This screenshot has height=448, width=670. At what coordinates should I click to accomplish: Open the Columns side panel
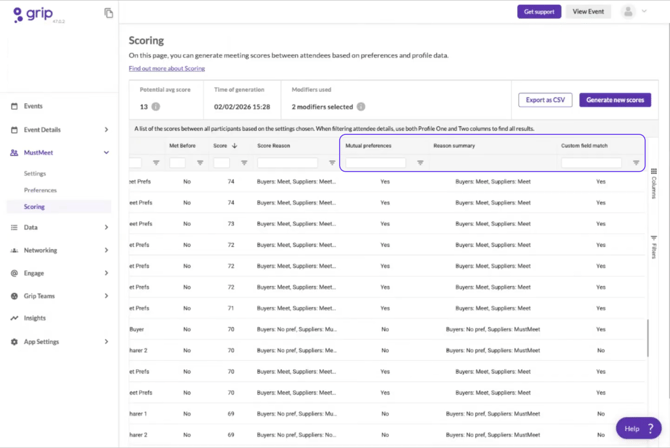click(x=654, y=183)
